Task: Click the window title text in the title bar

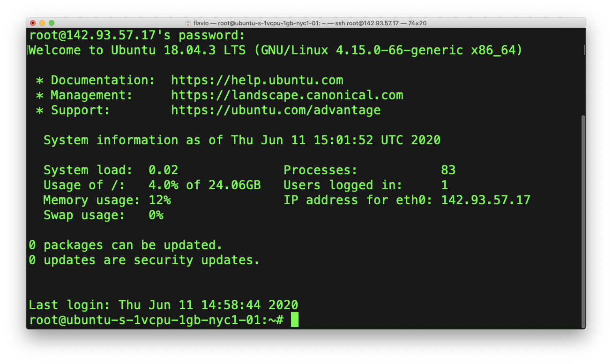Action: [x=309, y=23]
